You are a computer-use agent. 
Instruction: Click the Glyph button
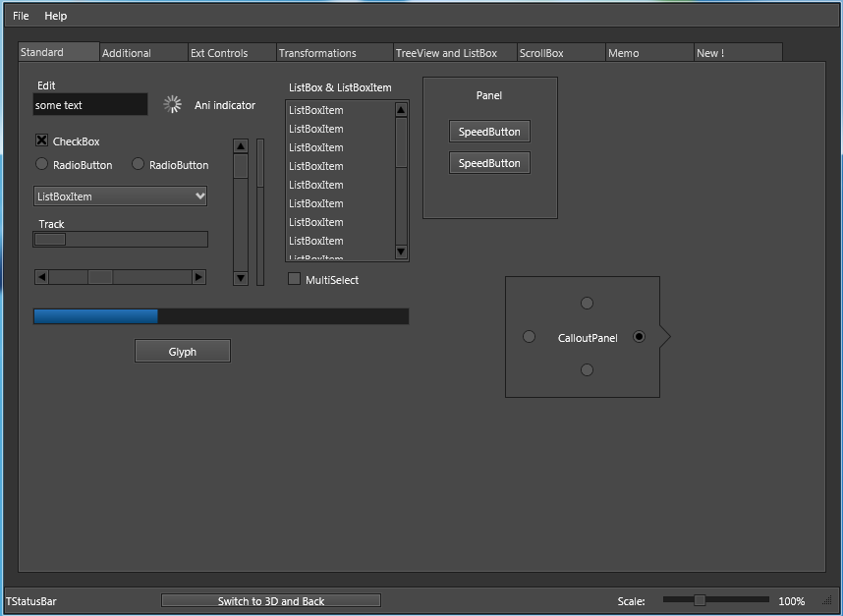183,351
